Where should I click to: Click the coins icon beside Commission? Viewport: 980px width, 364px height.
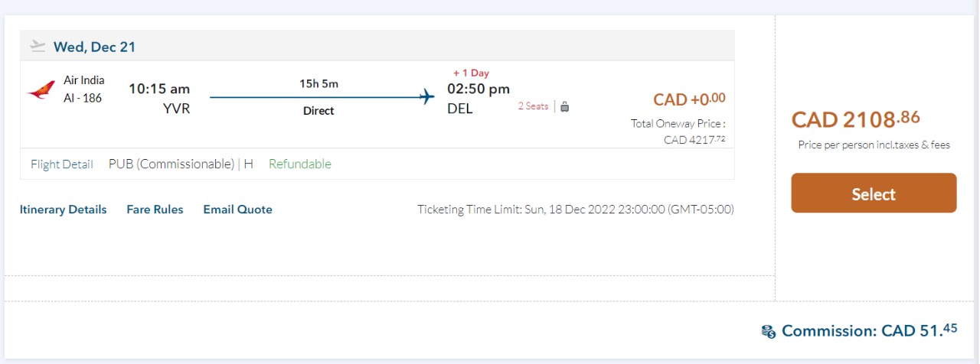(x=769, y=331)
